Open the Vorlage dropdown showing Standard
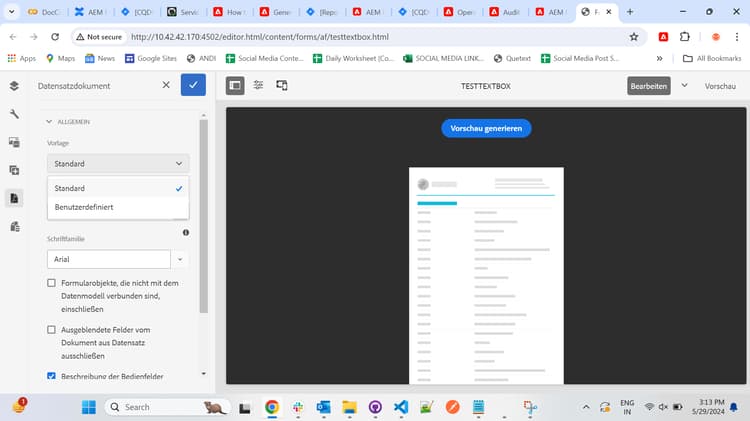The image size is (750, 421). tap(118, 164)
